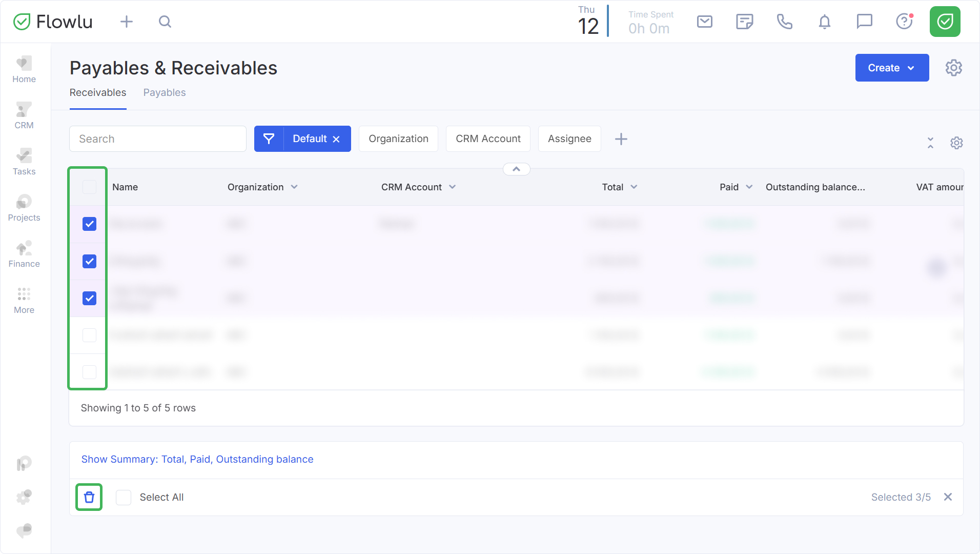Open the notes icon in header
Viewport: 980px width, 554px height.
(x=744, y=22)
